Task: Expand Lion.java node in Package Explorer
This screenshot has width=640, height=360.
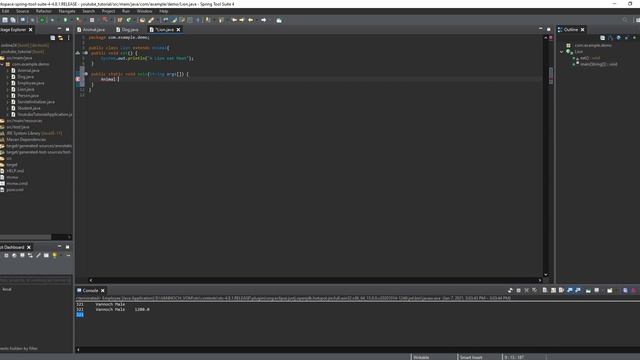Action: pos(8,89)
